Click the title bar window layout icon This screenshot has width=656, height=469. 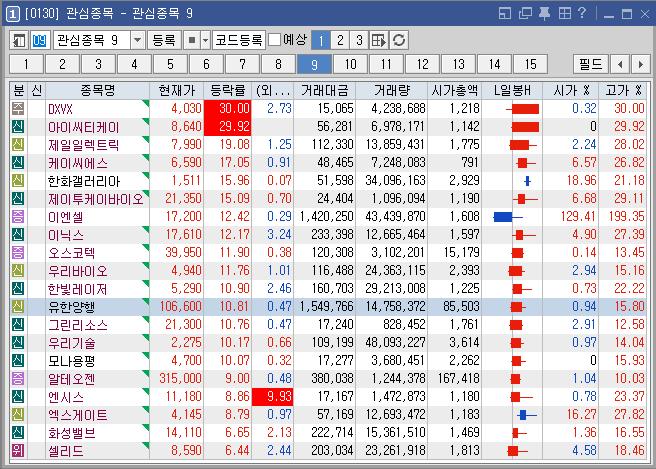[505, 13]
